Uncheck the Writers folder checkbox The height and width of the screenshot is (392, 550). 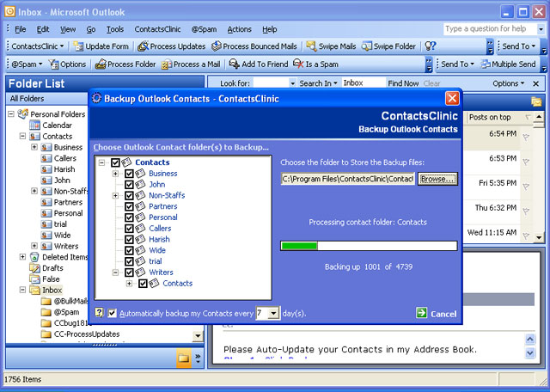click(129, 273)
